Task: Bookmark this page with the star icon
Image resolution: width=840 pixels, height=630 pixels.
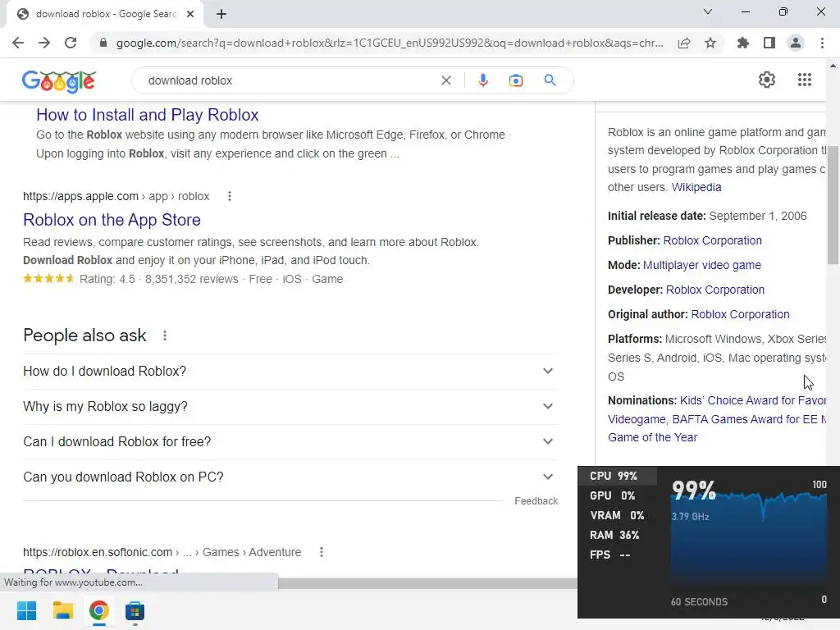Action: click(x=710, y=43)
